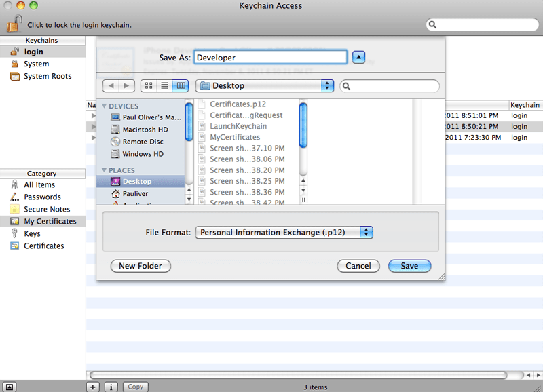Screen dimensions: 543x392
Task: Select the login keychain icon
Action: (x=14, y=52)
